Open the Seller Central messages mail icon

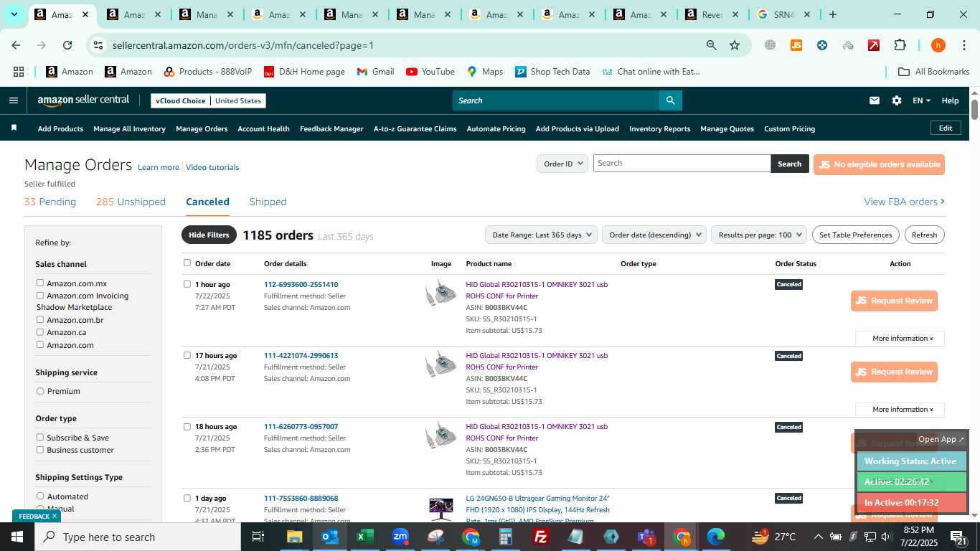click(x=874, y=100)
